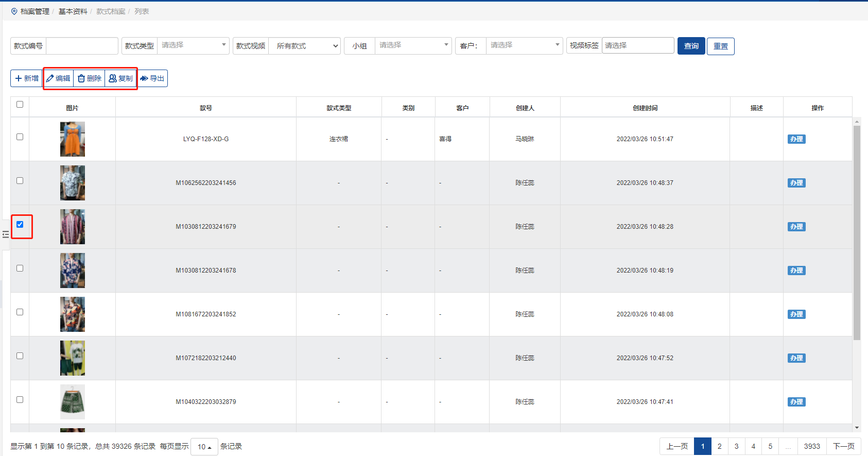This screenshot has height=456, width=868.
Task: Click the orange dress thumbnail image
Action: pyautogui.click(x=73, y=139)
